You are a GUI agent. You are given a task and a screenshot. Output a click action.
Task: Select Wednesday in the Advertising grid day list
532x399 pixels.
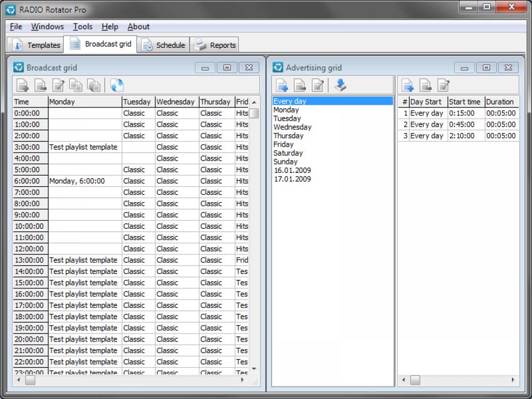pyautogui.click(x=292, y=127)
